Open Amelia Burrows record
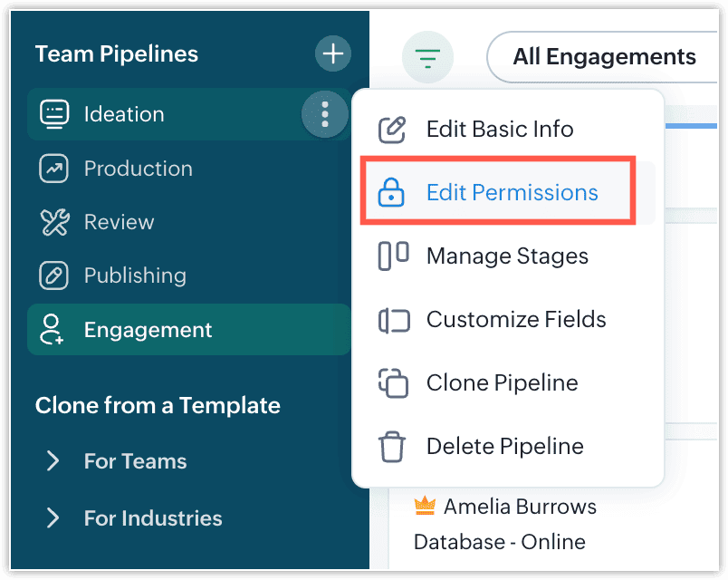The width and height of the screenshot is (728, 580). coord(520,507)
